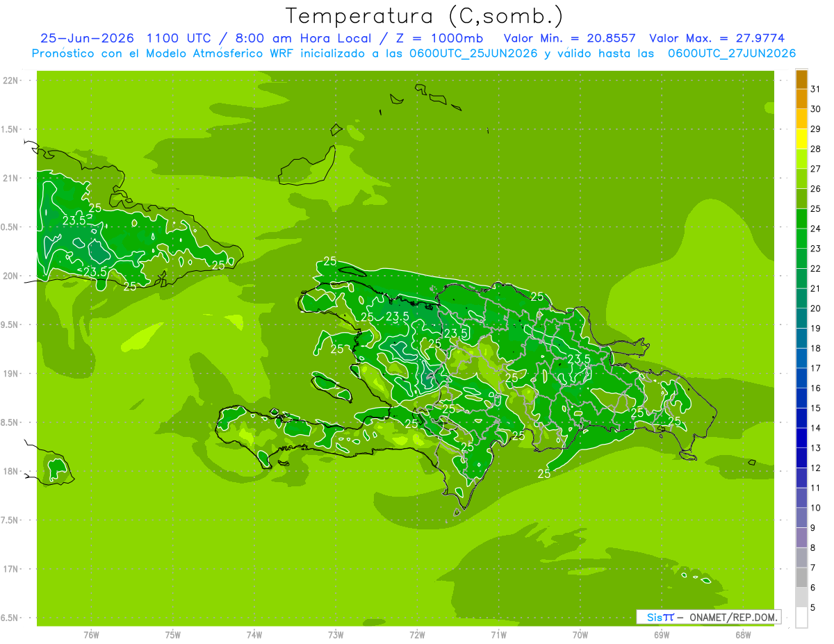Click the "18N" latitude axis label
Image resolution: width=834 pixels, height=644 pixels.
point(12,471)
